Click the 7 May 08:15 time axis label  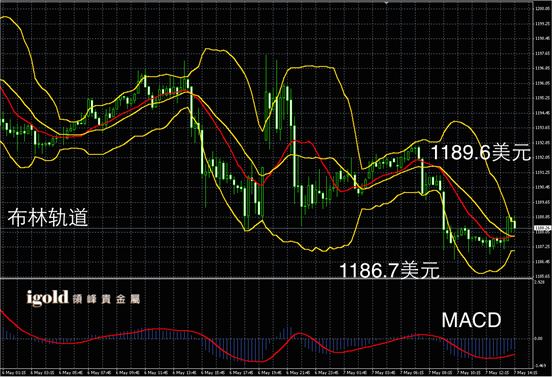440,372
